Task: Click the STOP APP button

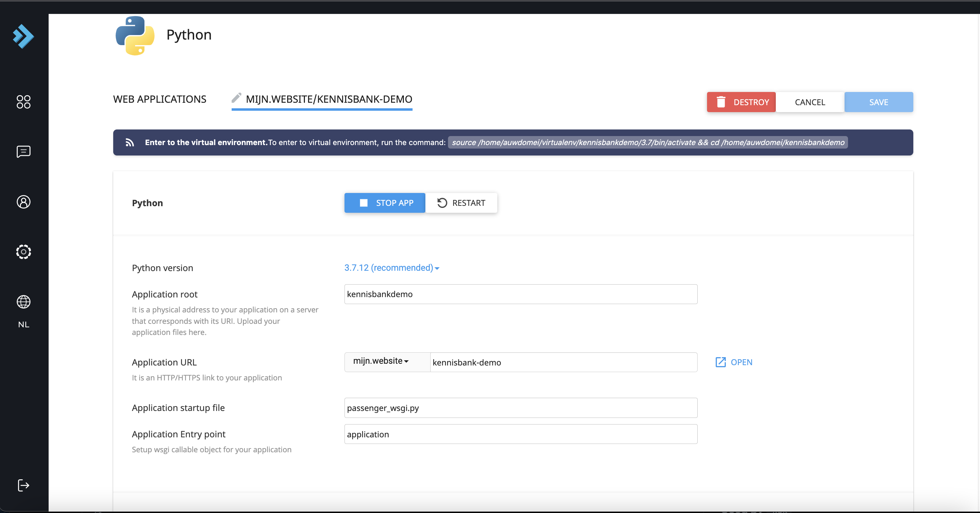Action: click(x=385, y=203)
